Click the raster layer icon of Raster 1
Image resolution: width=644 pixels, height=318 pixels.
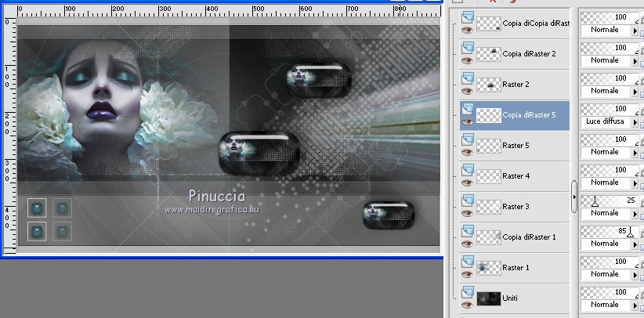tap(468, 262)
